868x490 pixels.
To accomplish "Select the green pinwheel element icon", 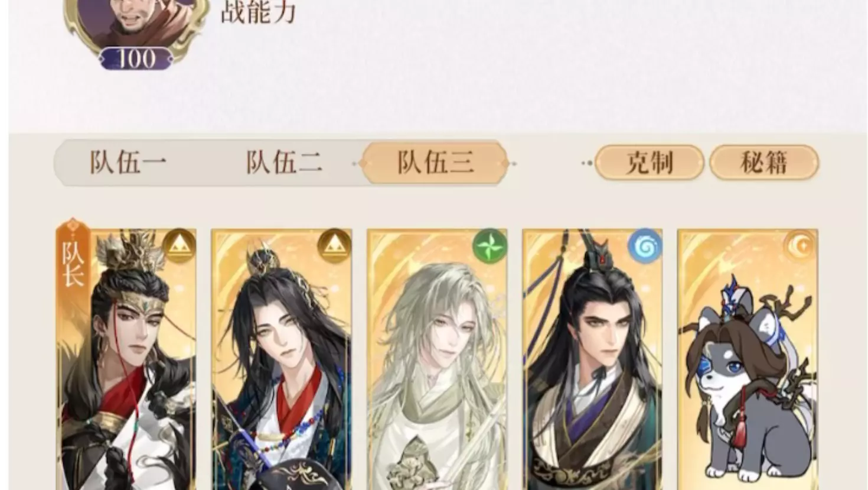I will (490, 246).
